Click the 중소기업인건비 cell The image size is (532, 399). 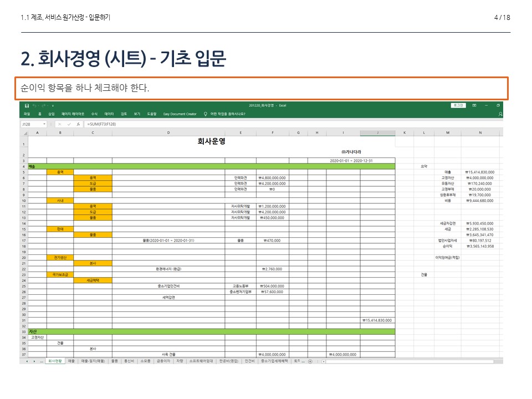(168, 287)
